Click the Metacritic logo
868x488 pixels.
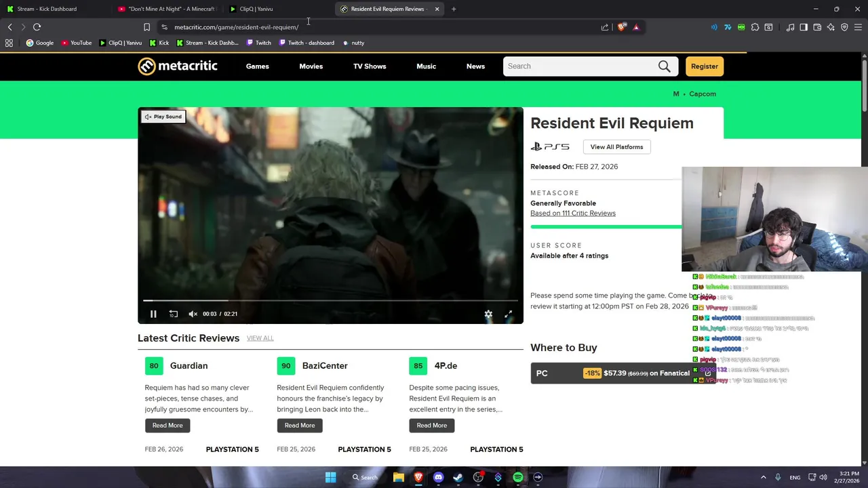coord(178,66)
